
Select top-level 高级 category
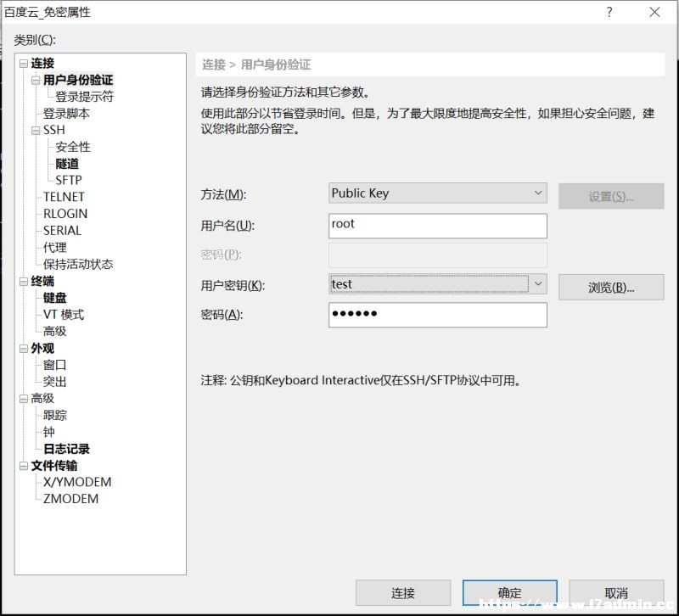(x=42, y=398)
